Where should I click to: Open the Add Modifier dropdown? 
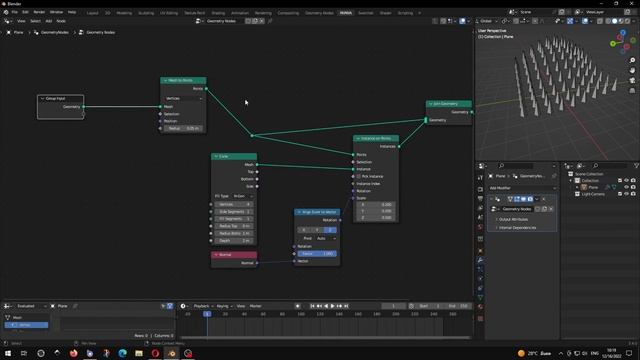tap(522, 188)
